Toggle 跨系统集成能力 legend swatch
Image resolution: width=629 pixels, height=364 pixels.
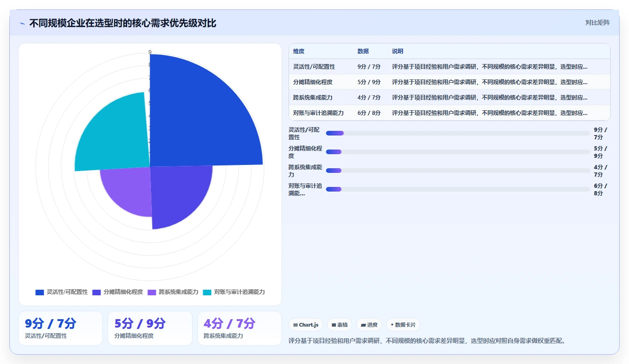coord(152,292)
